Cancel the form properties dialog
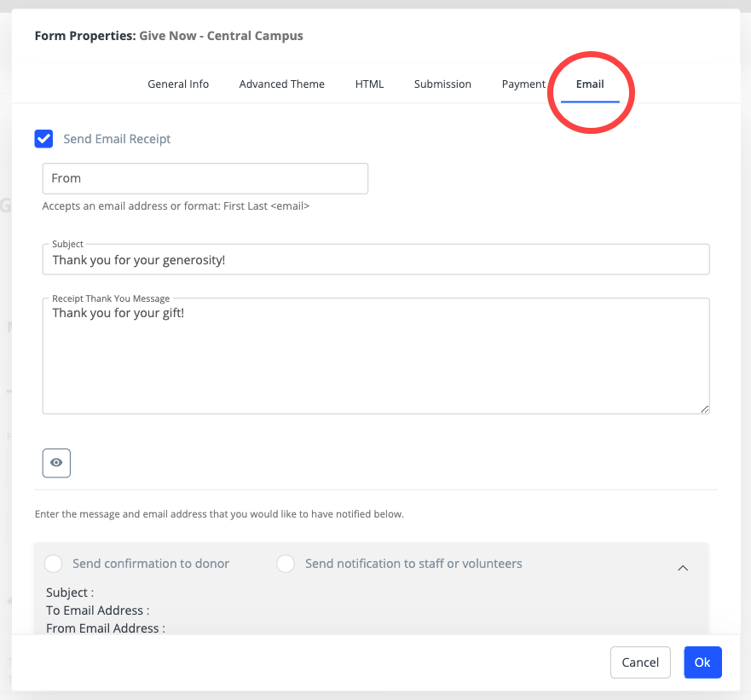Viewport: 751px width, 700px height. point(640,662)
